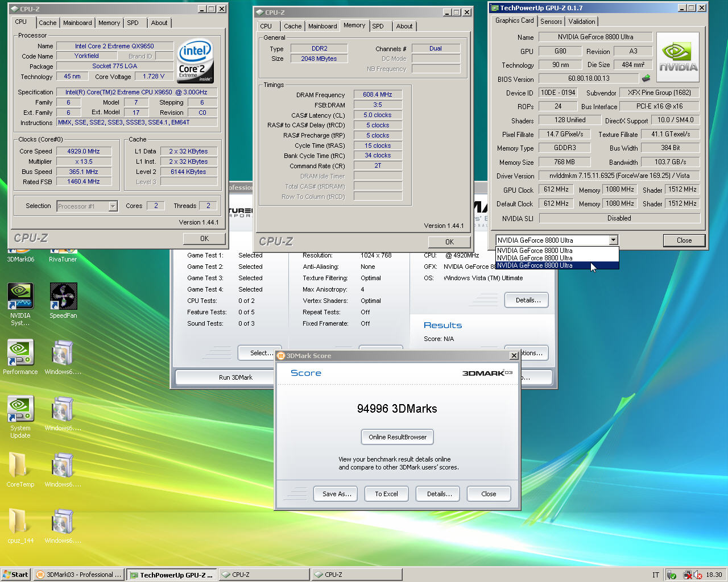The image size is (728, 582).
Task: Switch to Cache tab in CPU-Z Timings window
Action: (292, 26)
